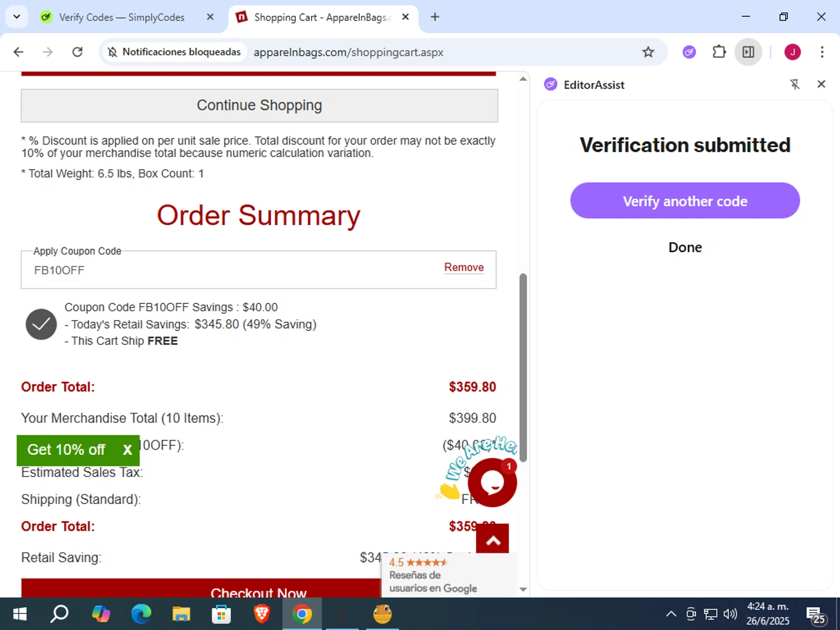Unpin the EditorAssist side panel
The height and width of the screenshot is (630, 840).
coord(795,85)
